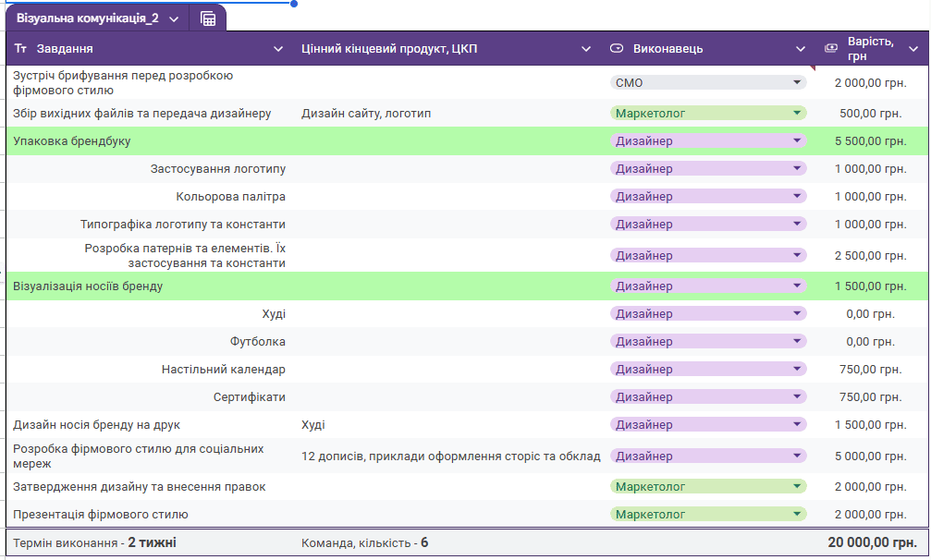The height and width of the screenshot is (560, 931).
Task: Select the Команда, кількість - 6 cell
Action: (449, 542)
